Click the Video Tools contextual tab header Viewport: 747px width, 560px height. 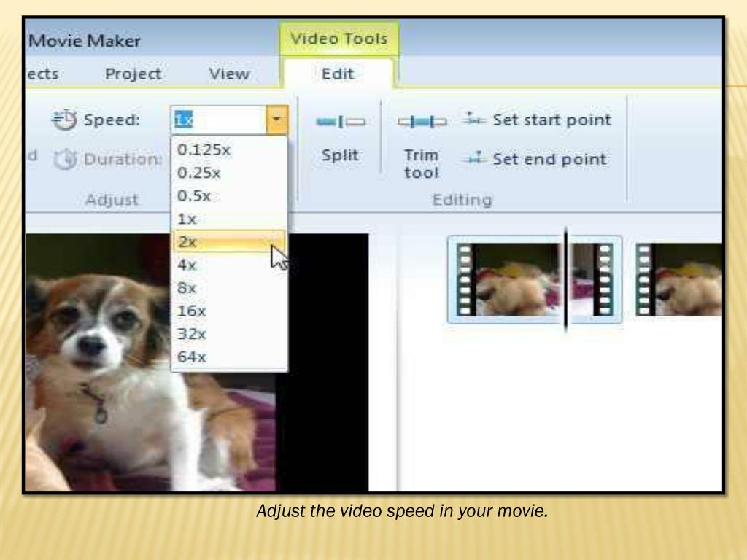click(x=338, y=39)
